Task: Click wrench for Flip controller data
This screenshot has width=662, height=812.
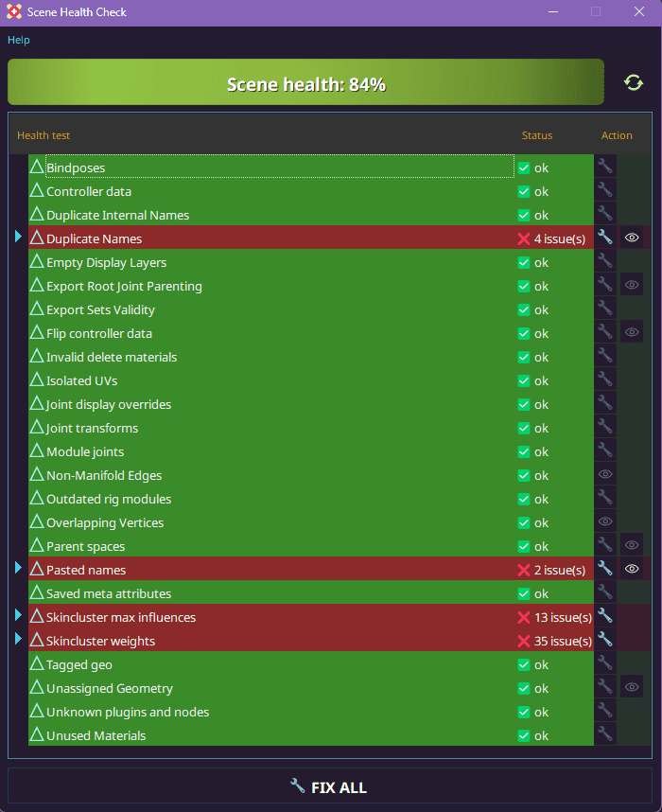Action: click(605, 332)
